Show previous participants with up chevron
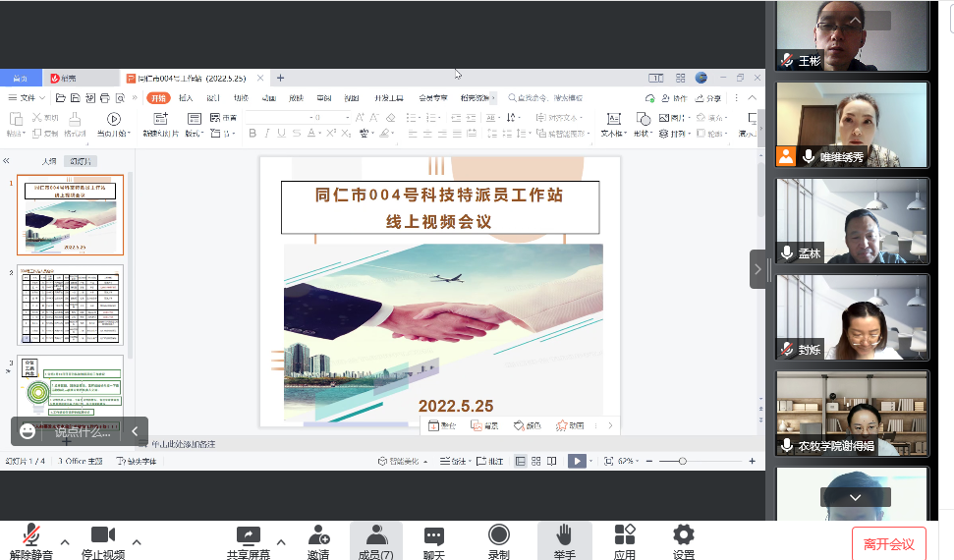The image size is (954, 560). [x=856, y=21]
